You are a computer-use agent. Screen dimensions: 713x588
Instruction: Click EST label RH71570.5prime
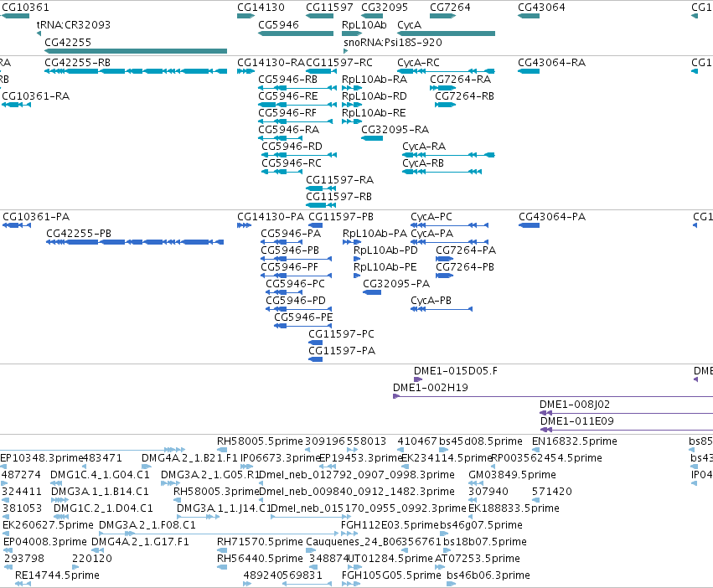(x=260, y=543)
